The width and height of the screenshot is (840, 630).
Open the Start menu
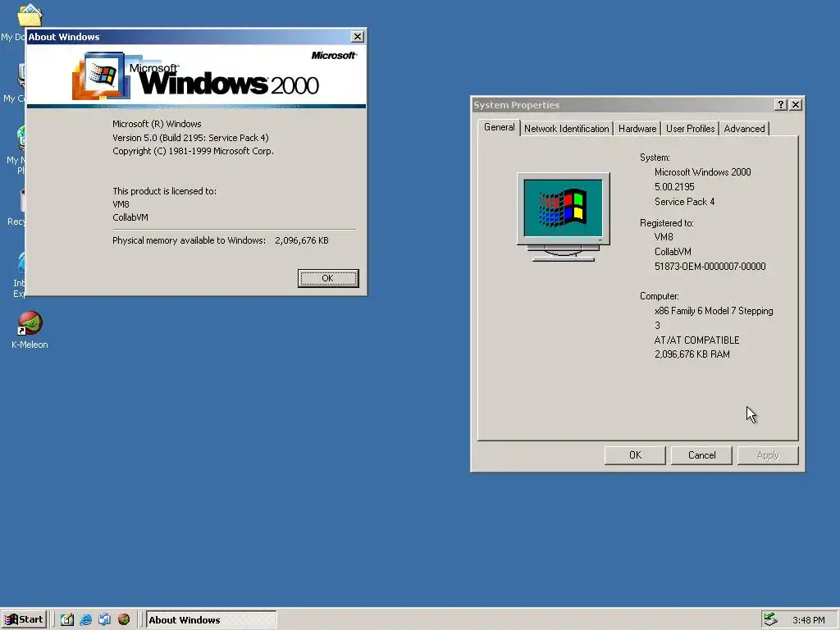pyautogui.click(x=24, y=619)
